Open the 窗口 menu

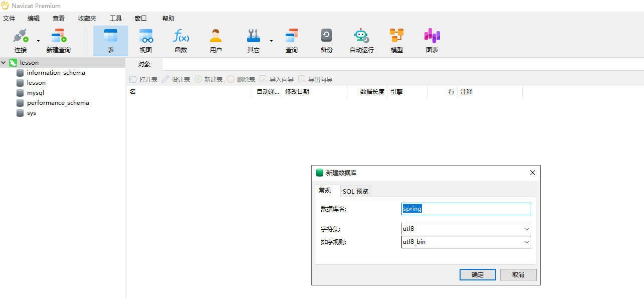tap(141, 19)
